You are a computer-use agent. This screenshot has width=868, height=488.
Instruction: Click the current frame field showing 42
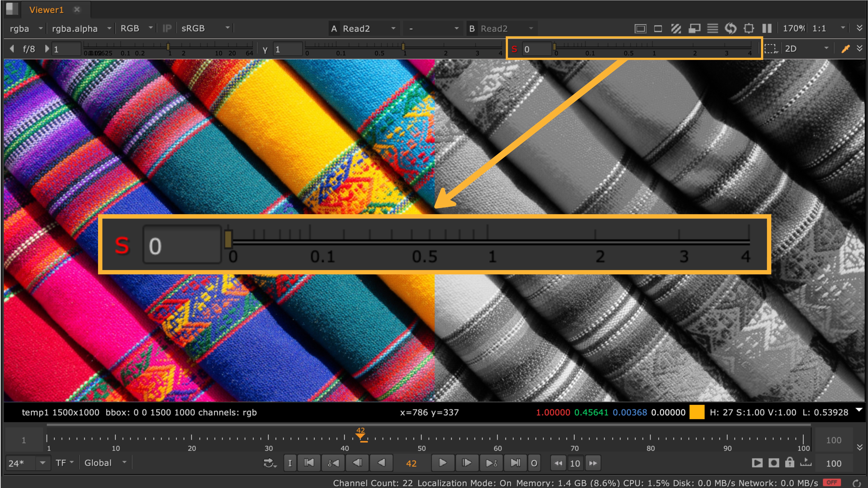coord(412,463)
